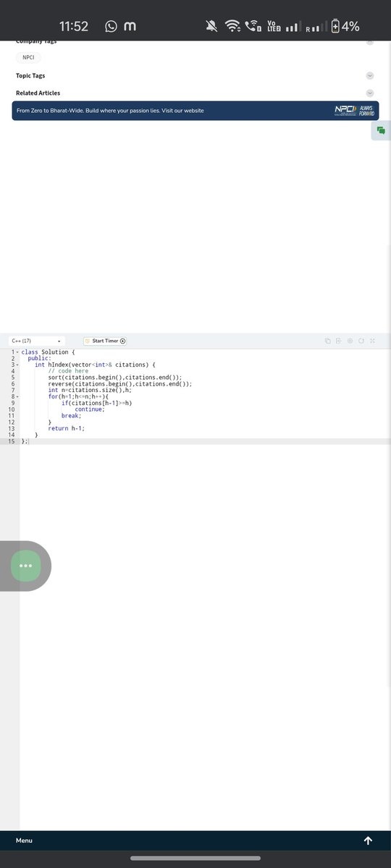
Task: Tap the floating green three-dots button
Action: click(26, 566)
